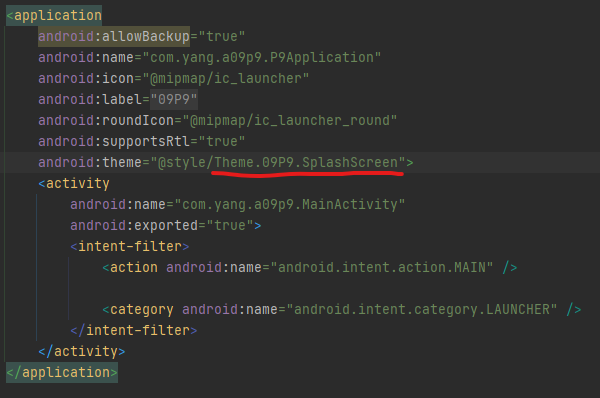
Task: Click the "android.intent.category.LAUNCHER" value
Action: coord(422,309)
